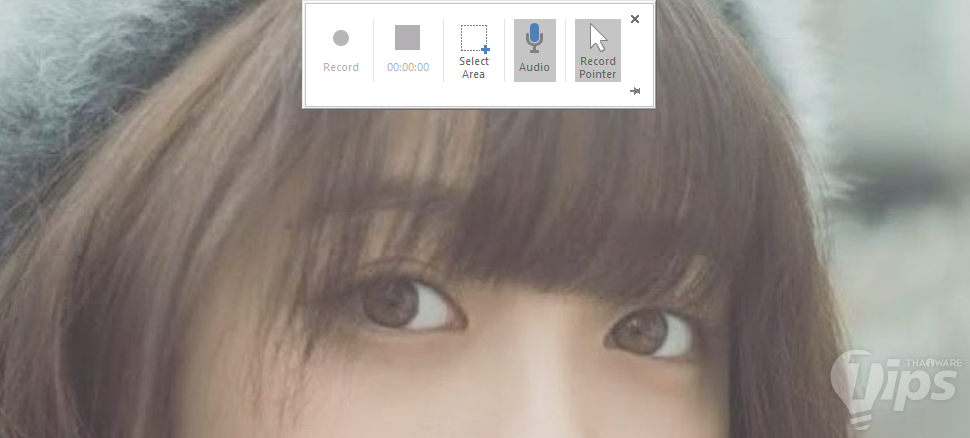Screen dimensions: 970x438
Task: Toggle Record Pointer option
Action: pyautogui.click(x=598, y=51)
